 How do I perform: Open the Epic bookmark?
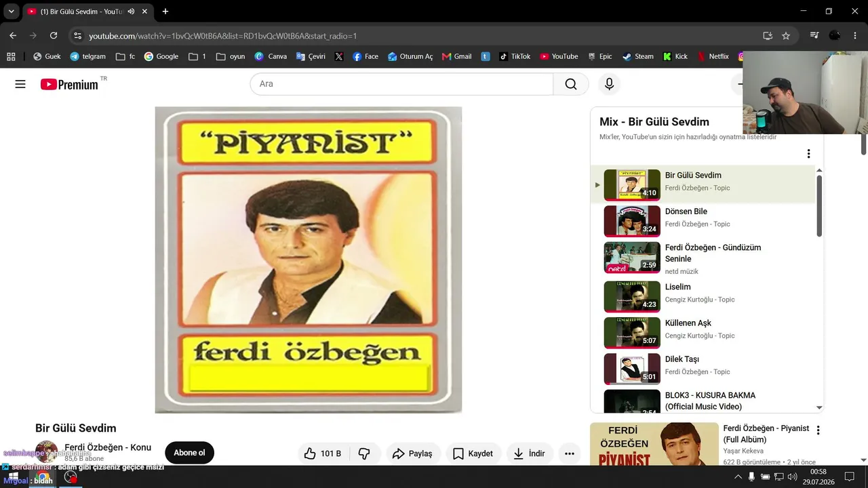pyautogui.click(x=600, y=56)
